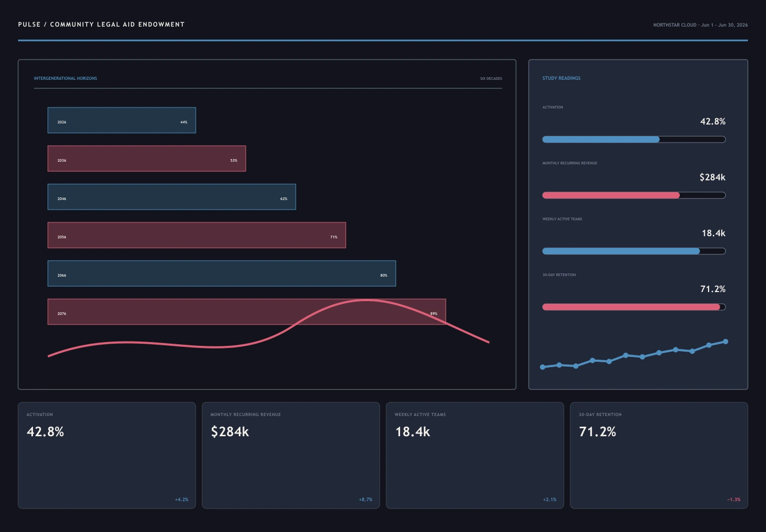Click the 30-Day Retention progress bar
The image size is (766, 532).
tap(634, 307)
